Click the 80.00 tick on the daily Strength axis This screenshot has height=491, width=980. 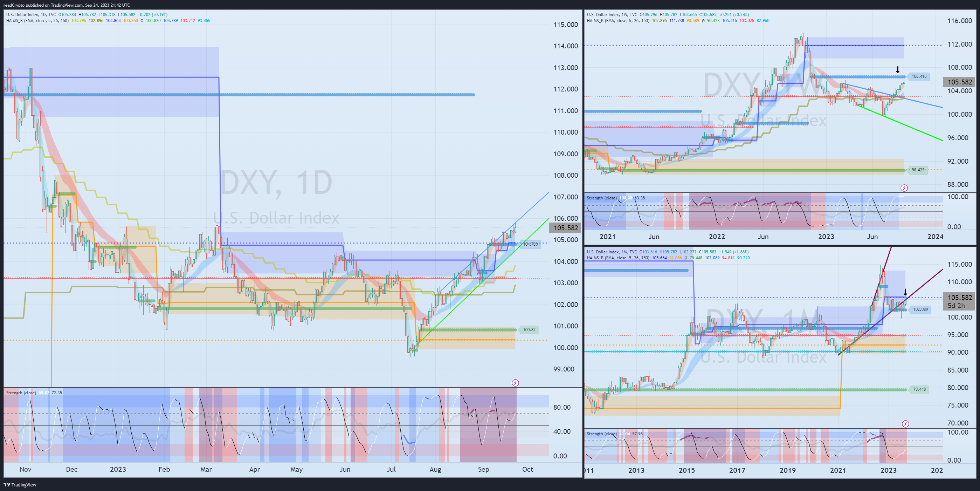pyautogui.click(x=562, y=407)
